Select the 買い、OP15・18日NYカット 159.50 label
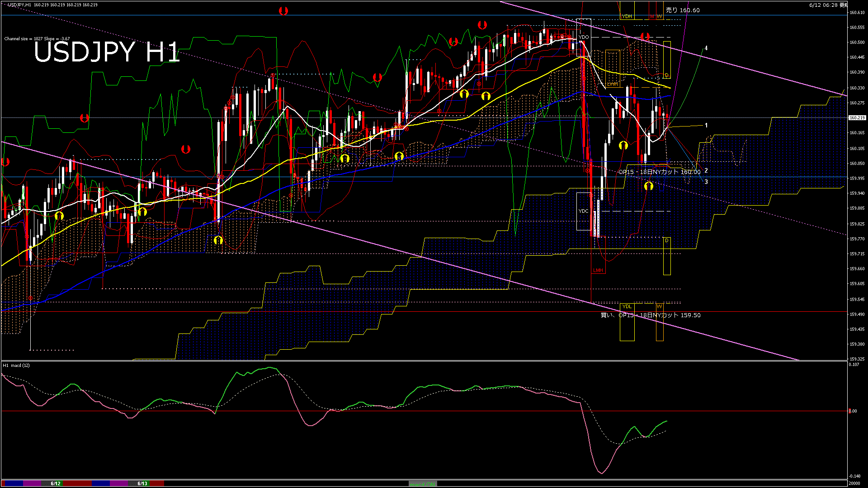Image resolution: width=868 pixels, height=488 pixels. point(651,315)
